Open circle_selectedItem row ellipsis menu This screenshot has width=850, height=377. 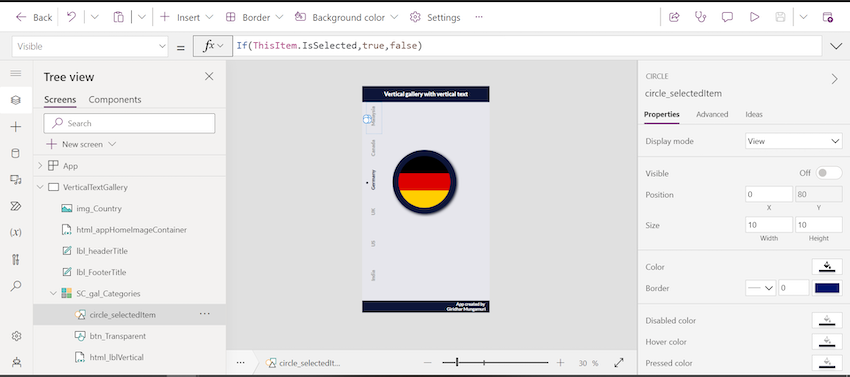(204, 314)
